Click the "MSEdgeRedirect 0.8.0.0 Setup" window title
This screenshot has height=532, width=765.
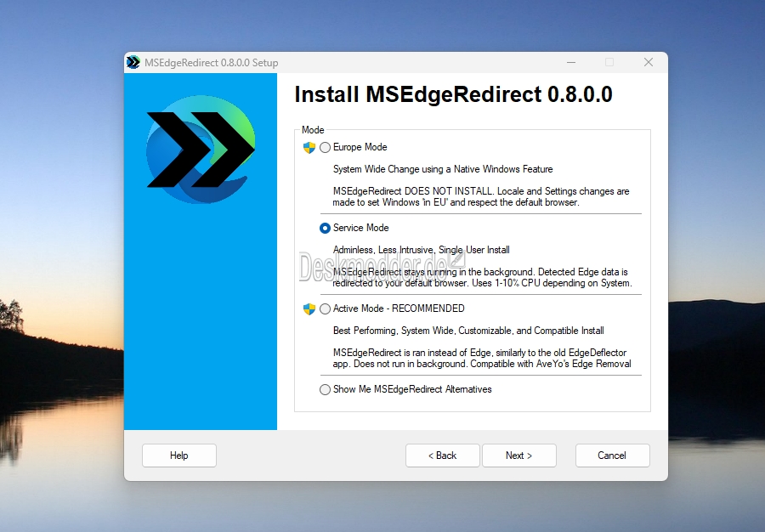[x=212, y=63]
